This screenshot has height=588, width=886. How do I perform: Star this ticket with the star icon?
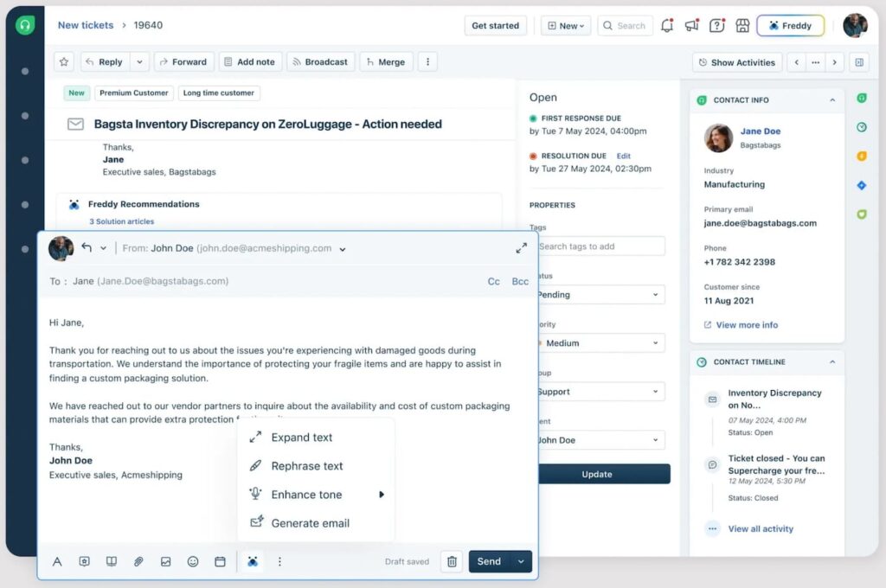[64, 62]
